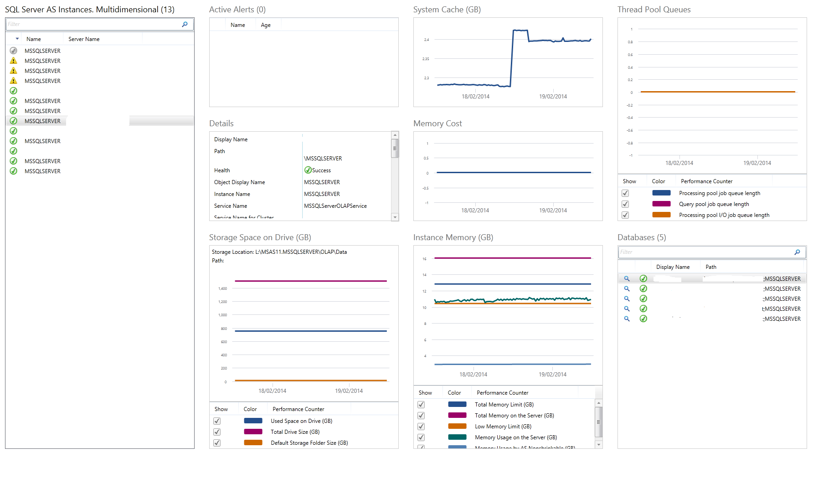Click the orange swatch for Low Memory Limit
This screenshot has width=813, height=504.
[x=457, y=426]
